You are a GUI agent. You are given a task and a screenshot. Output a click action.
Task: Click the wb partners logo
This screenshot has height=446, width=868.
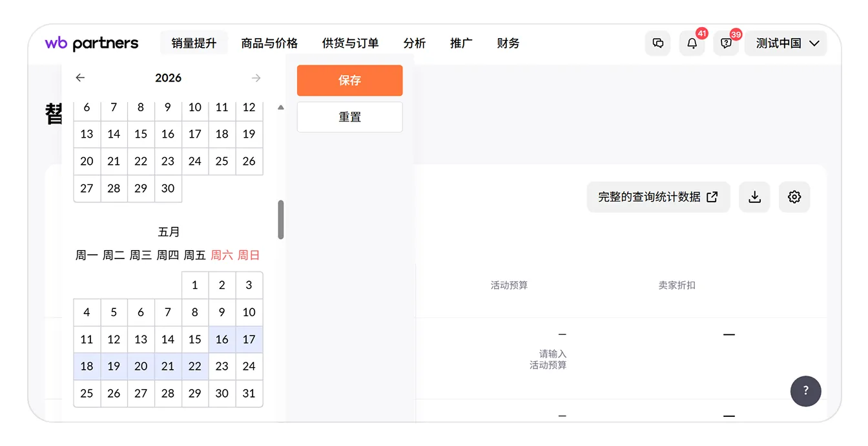pyautogui.click(x=92, y=43)
